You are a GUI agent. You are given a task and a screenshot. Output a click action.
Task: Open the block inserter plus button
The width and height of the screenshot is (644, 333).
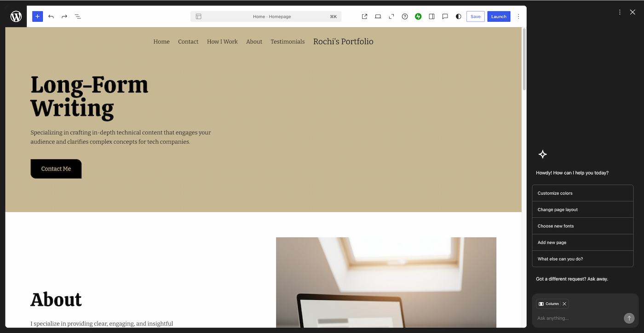coord(37,17)
